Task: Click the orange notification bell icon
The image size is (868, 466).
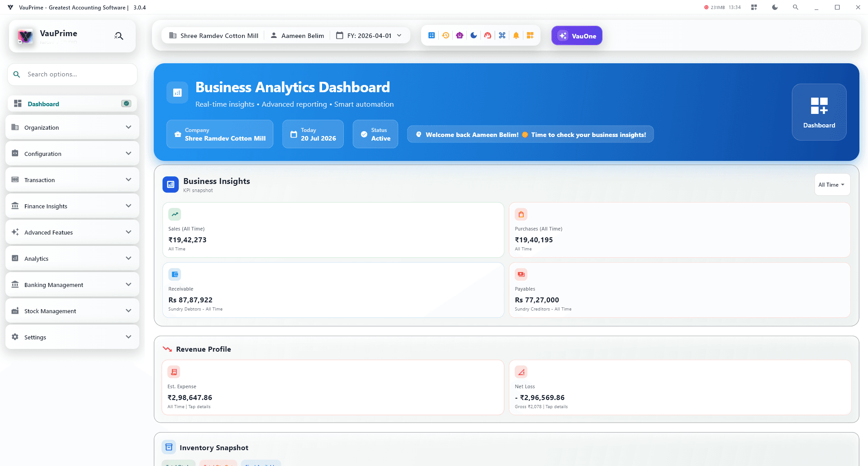Action: (x=516, y=36)
